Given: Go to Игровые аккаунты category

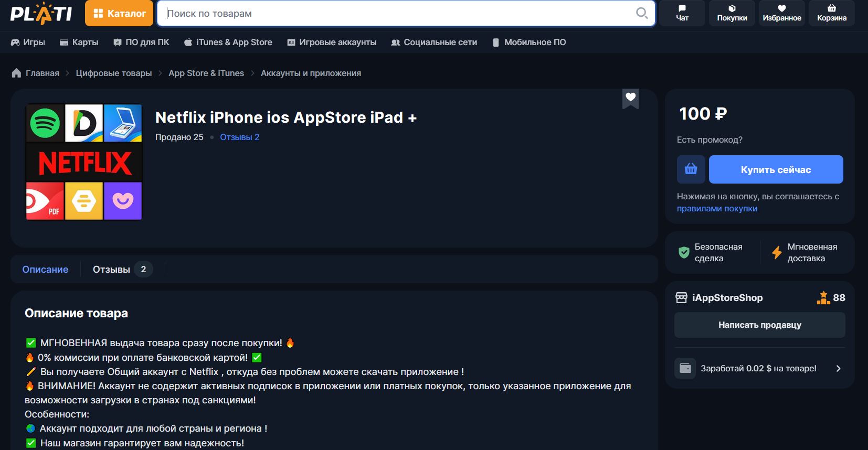Looking at the screenshot, I should (x=332, y=42).
